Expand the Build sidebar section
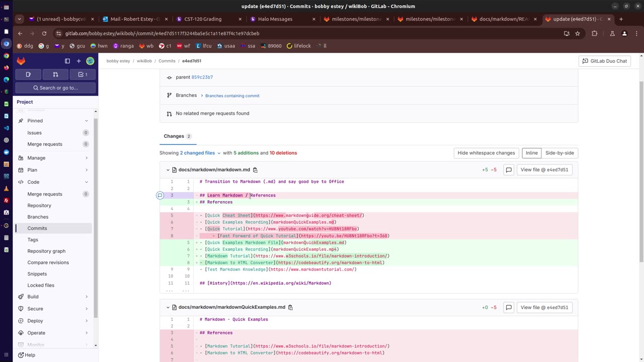 (87, 297)
